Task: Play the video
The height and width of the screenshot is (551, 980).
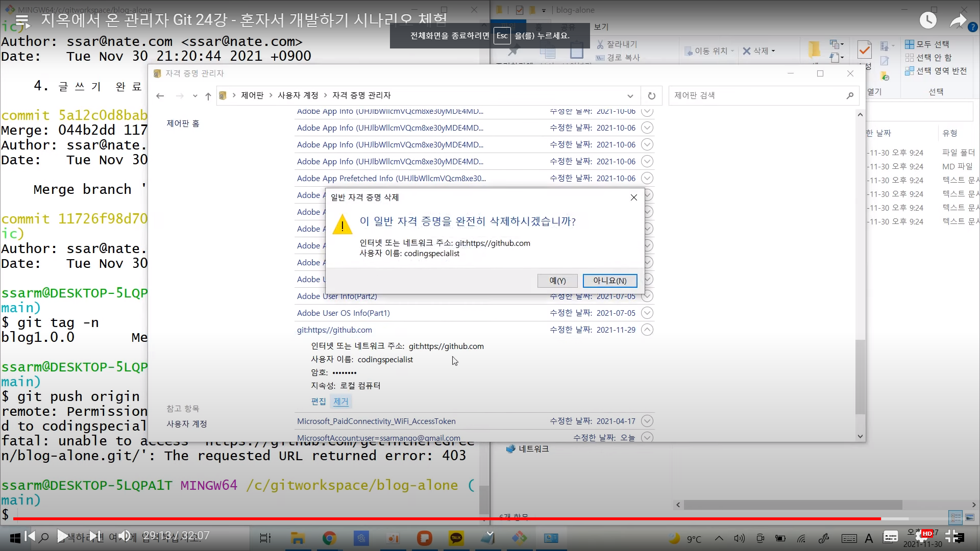Action: click(62, 536)
